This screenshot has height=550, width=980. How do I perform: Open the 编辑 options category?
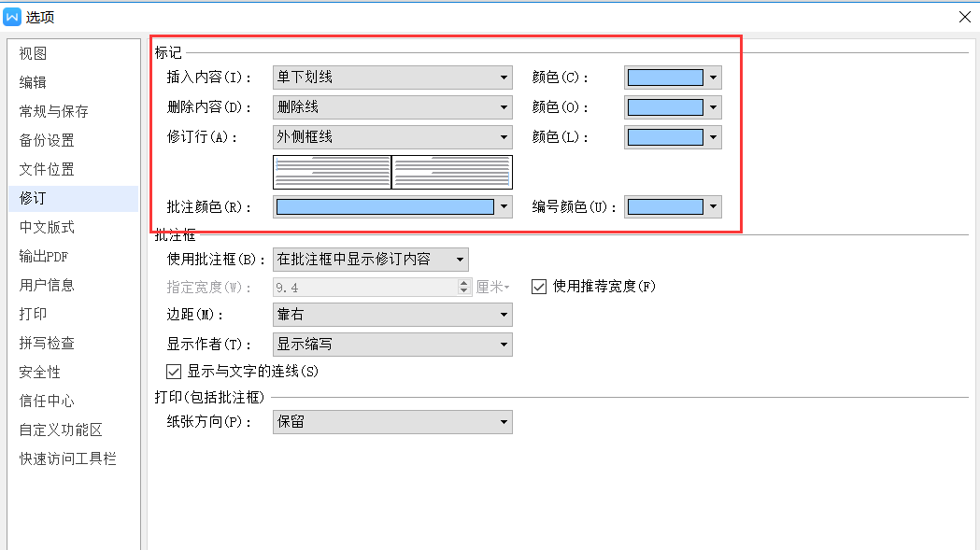coord(34,83)
